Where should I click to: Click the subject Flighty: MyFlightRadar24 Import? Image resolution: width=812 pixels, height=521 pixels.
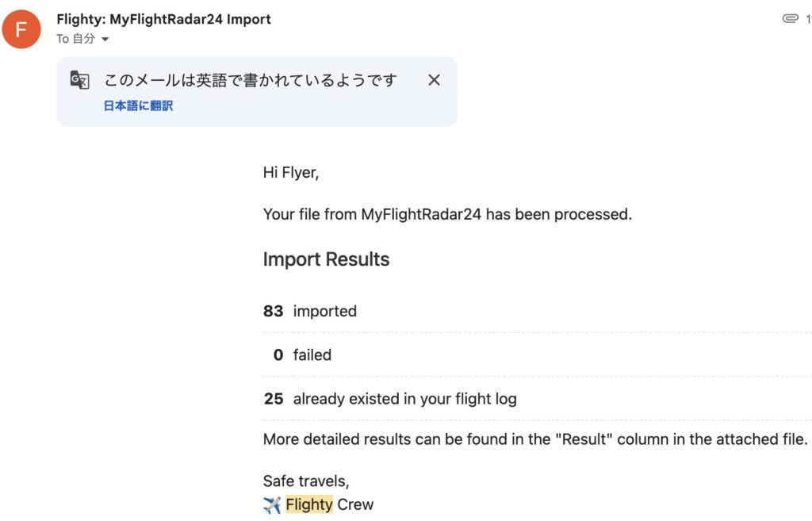pos(163,19)
